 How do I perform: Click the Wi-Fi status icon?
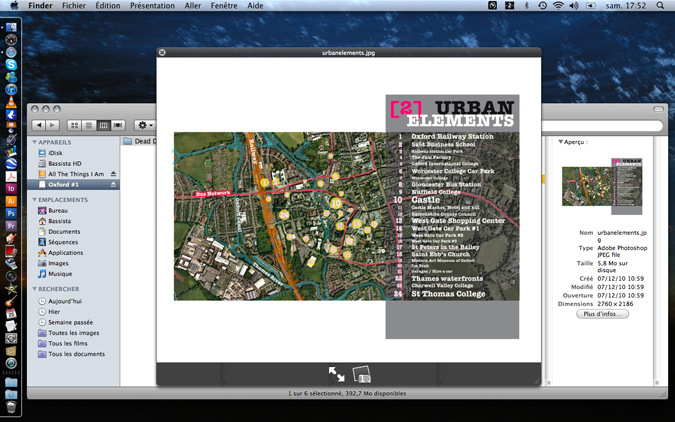[558, 6]
